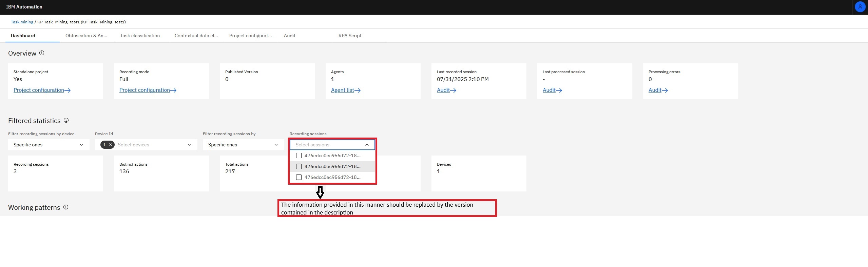Viewport: 868px width, 267px height.
Task: Check the first recording session checkbox
Action: [x=299, y=156]
